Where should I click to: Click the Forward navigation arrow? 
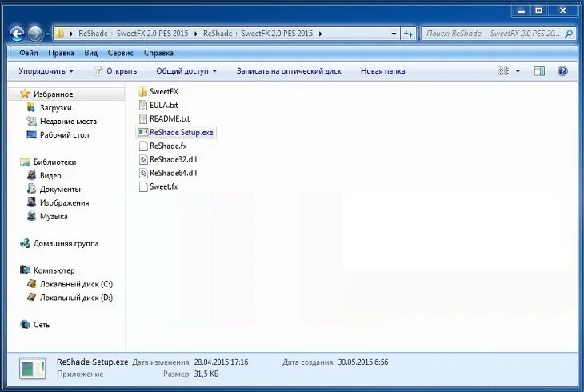click(35, 34)
